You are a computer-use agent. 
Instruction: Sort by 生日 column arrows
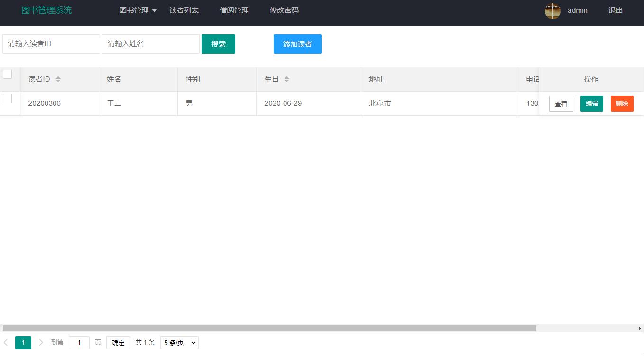(286, 79)
